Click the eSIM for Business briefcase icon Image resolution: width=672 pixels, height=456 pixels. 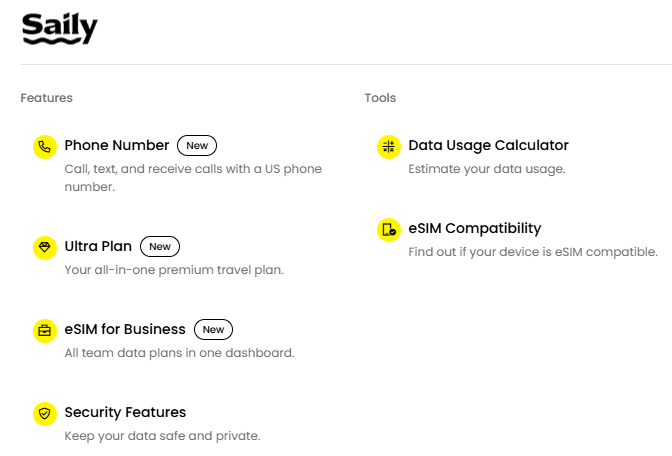coord(45,331)
